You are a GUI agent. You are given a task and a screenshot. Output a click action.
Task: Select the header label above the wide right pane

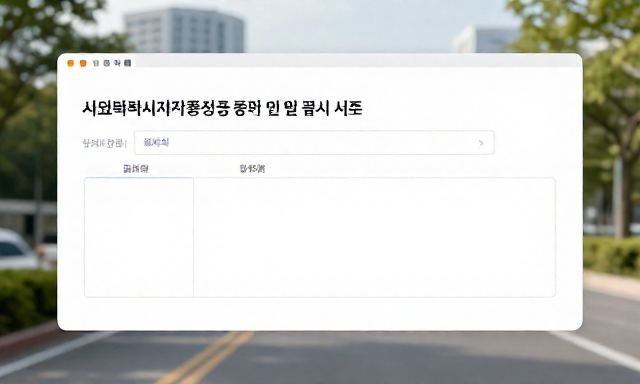point(252,169)
